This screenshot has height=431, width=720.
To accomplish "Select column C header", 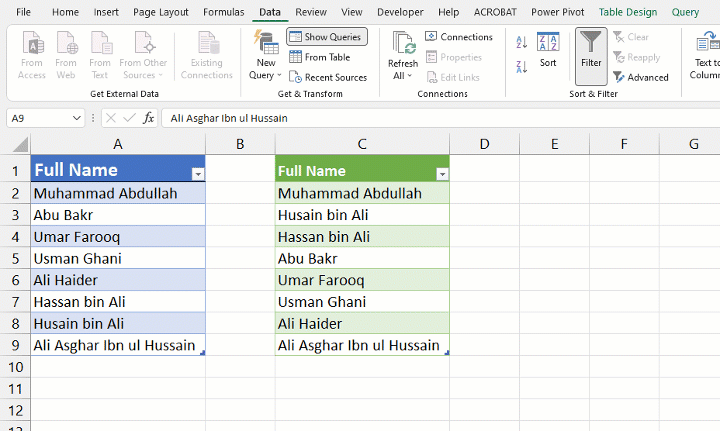I will click(362, 144).
